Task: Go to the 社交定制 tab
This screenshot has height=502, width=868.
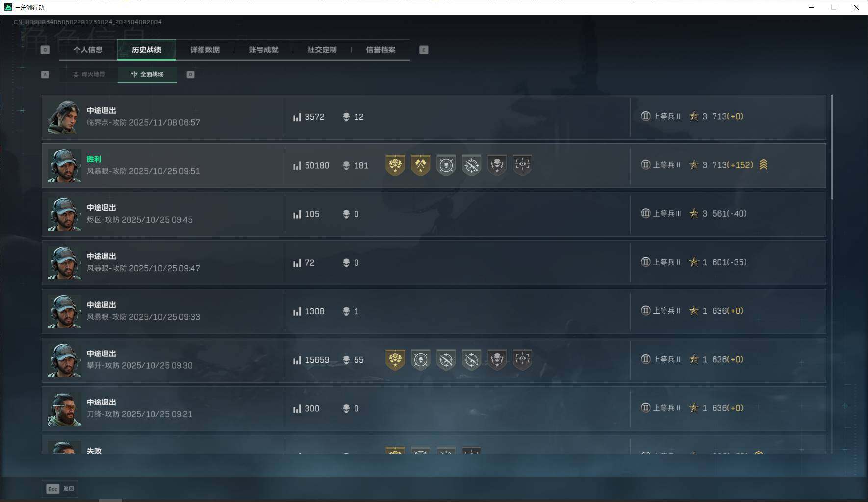Action: pyautogui.click(x=322, y=50)
